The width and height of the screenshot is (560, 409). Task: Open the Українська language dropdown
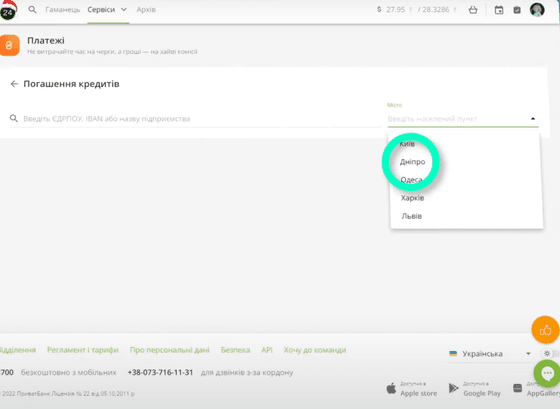(490, 354)
